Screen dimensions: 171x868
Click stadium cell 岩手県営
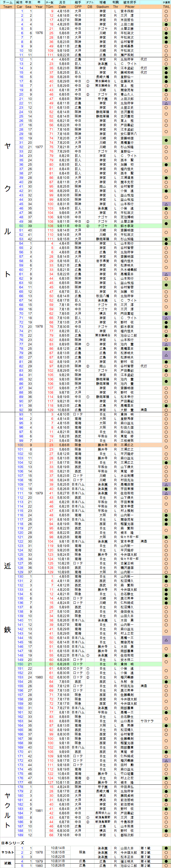click(x=102, y=261)
